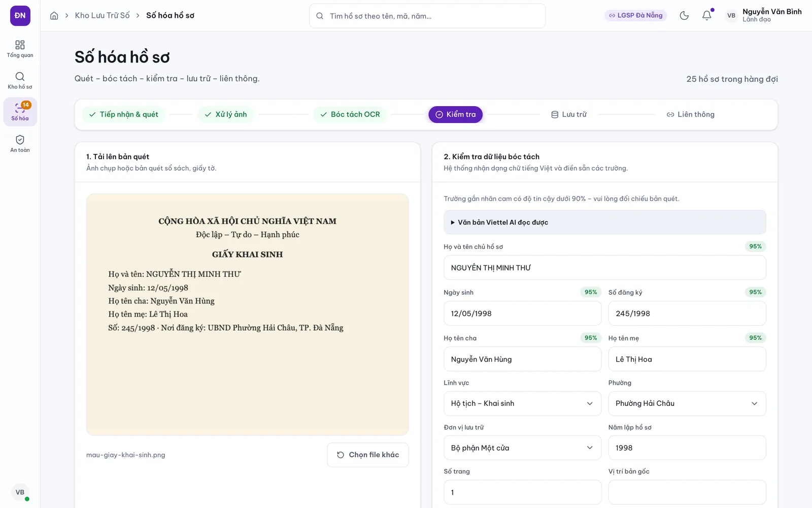
Task: Edit the Họ tên mẹ field
Action: (687, 359)
